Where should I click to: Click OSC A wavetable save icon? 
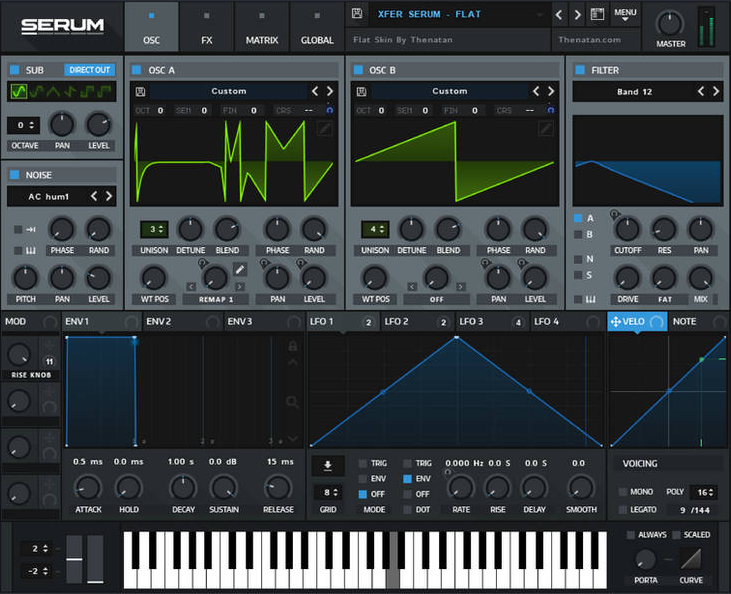coord(140,91)
